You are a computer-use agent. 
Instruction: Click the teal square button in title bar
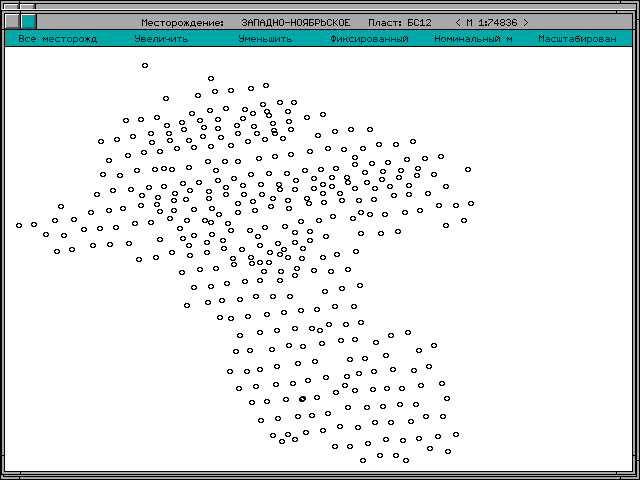point(28,21)
